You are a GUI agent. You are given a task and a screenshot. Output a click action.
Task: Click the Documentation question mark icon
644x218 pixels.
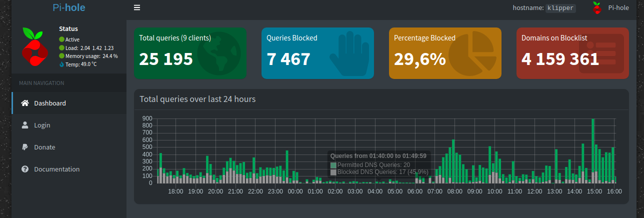(x=25, y=169)
